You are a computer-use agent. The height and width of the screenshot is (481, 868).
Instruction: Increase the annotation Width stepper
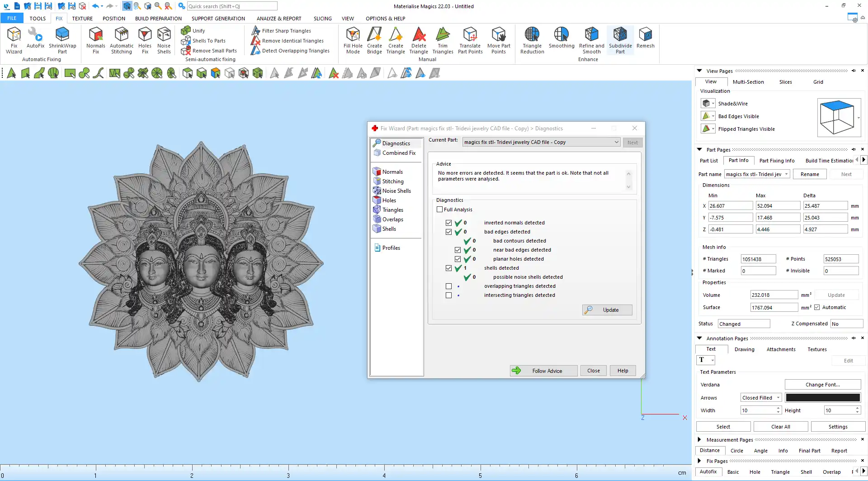[778, 408]
